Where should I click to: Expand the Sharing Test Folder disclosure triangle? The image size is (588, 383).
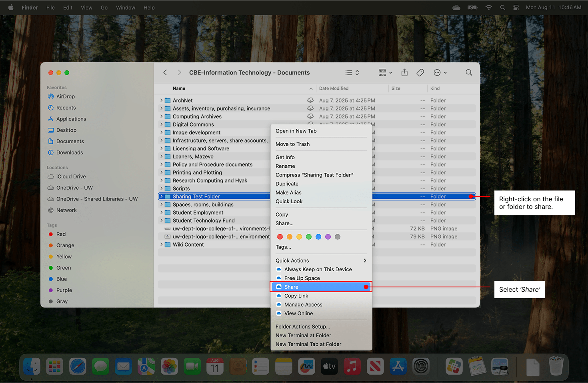161,196
